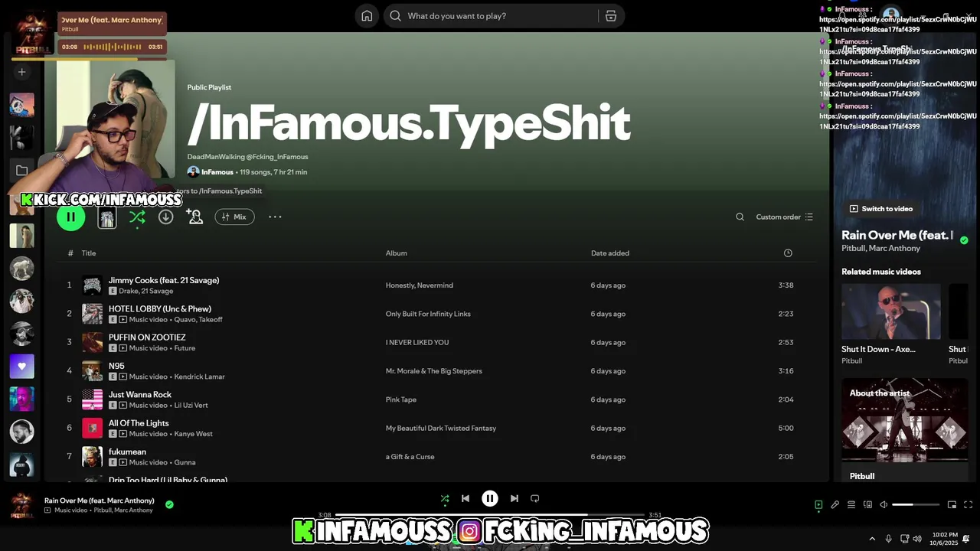The image size is (980, 551).
Task: Open the folder icon in the left sidebar
Action: 21,171
